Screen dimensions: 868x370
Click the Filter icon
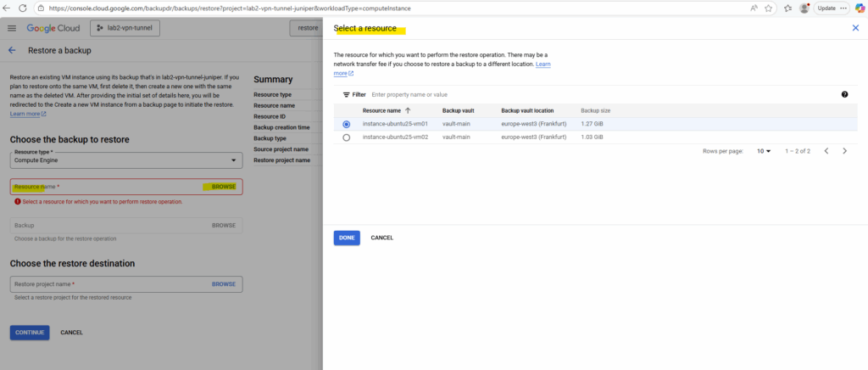click(347, 95)
